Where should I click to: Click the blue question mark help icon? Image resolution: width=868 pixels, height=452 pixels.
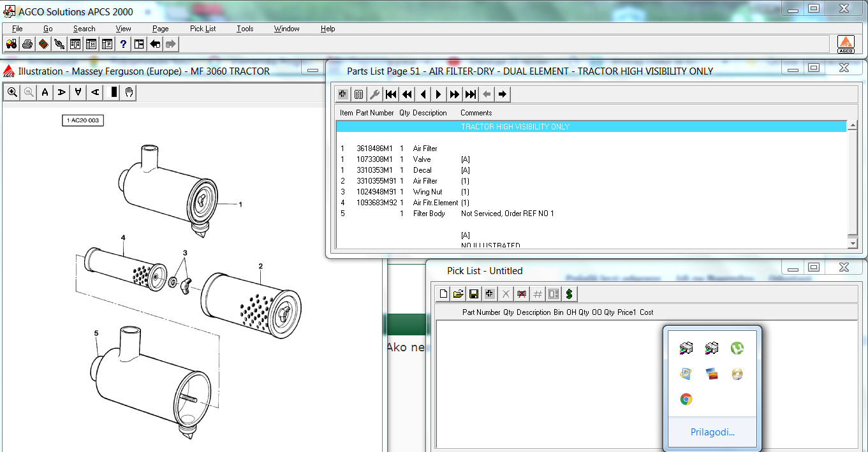point(123,44)
